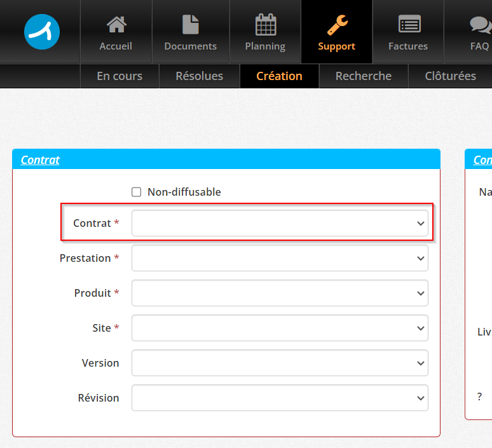Open the Contrat dropdown

(x=280, y=223)
